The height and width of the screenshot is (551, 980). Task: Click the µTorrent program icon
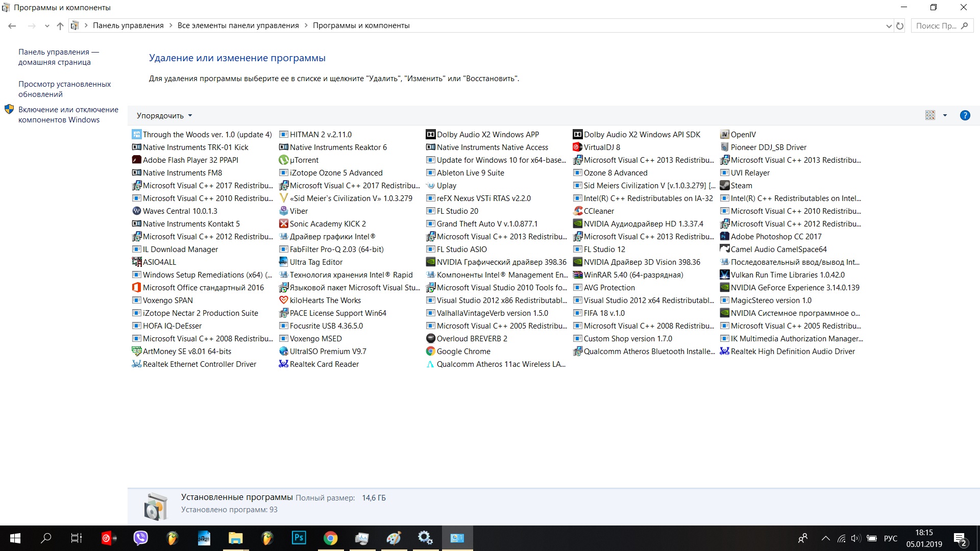[x=284, y=160]
